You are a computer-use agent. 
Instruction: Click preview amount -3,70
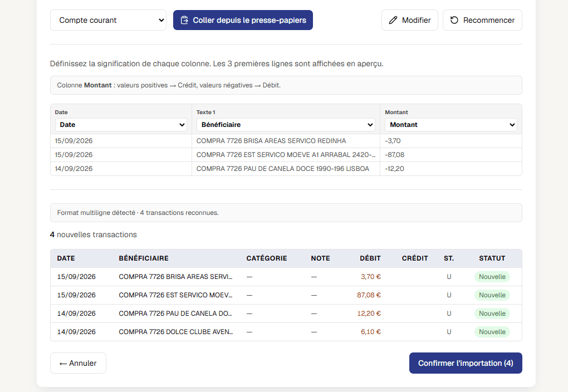[x=393, y=141]
